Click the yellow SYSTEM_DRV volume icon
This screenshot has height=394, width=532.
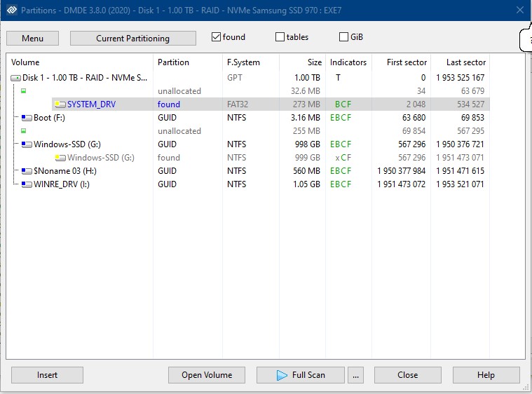coord(60,104)
